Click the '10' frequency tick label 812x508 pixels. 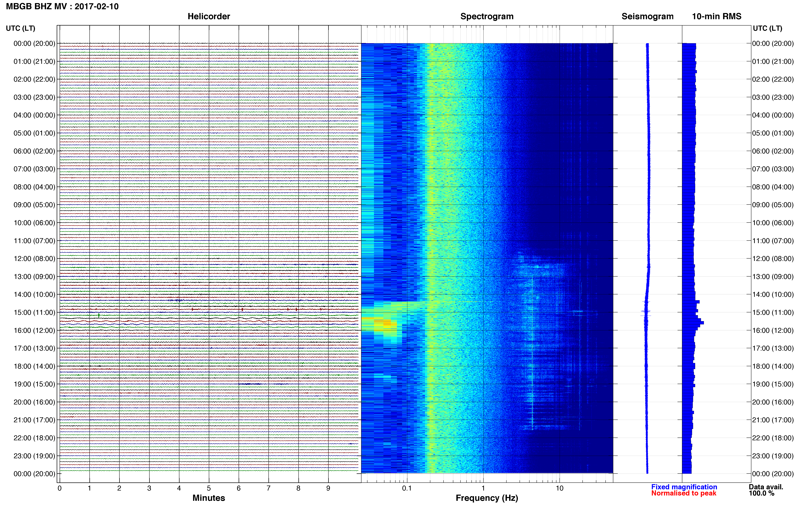[559, 488]
